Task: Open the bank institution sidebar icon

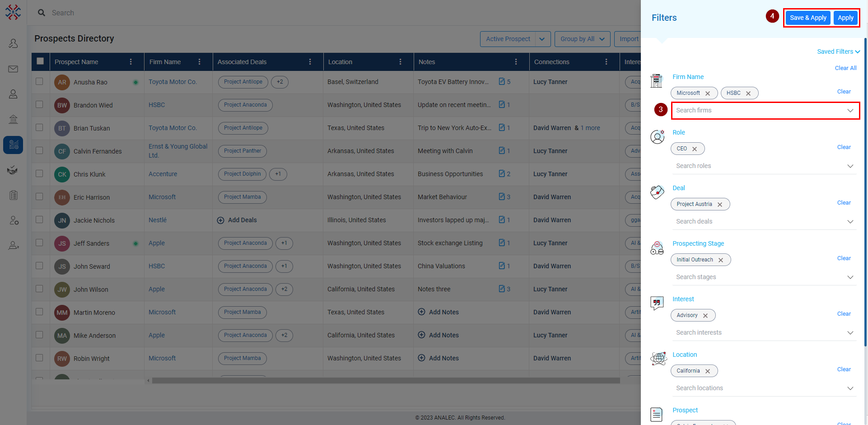Action: pos(13,119)
